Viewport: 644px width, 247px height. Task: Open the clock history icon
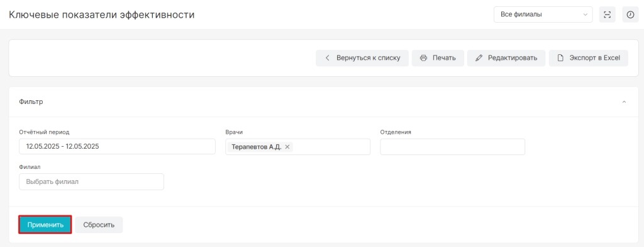(630, 14)
